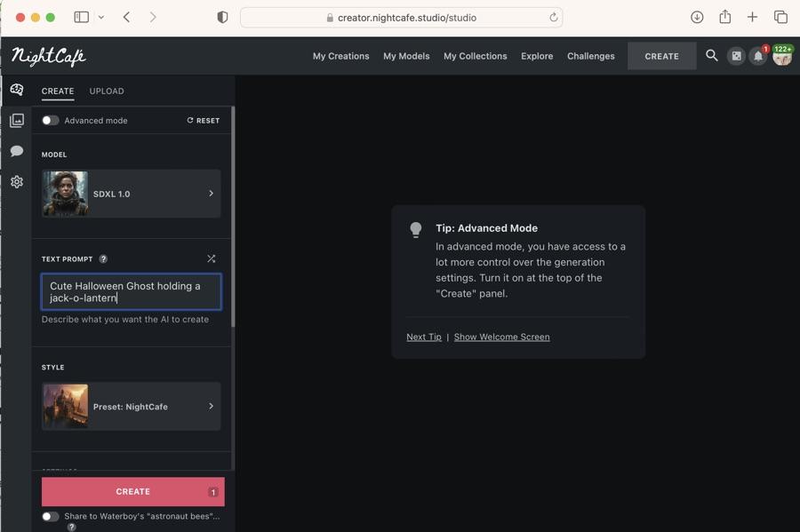Viewport: 800px width, 532px height.
Task: Click the Next Tip link
Action: pos(423,337)
